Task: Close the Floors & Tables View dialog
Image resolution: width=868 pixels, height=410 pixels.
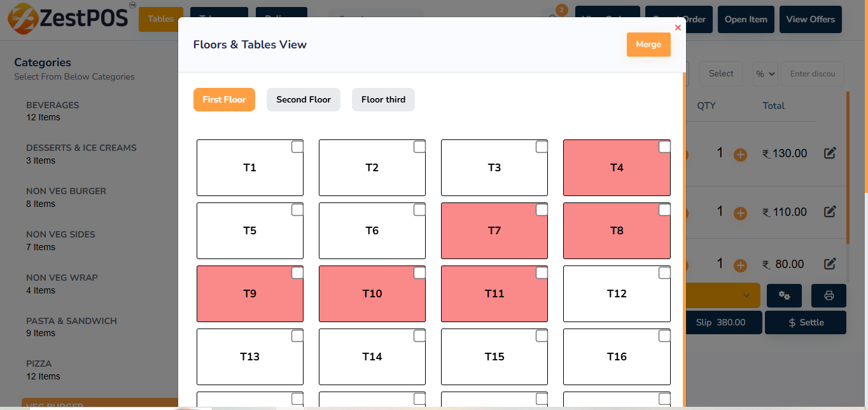Action: click(x=678, y=27)
